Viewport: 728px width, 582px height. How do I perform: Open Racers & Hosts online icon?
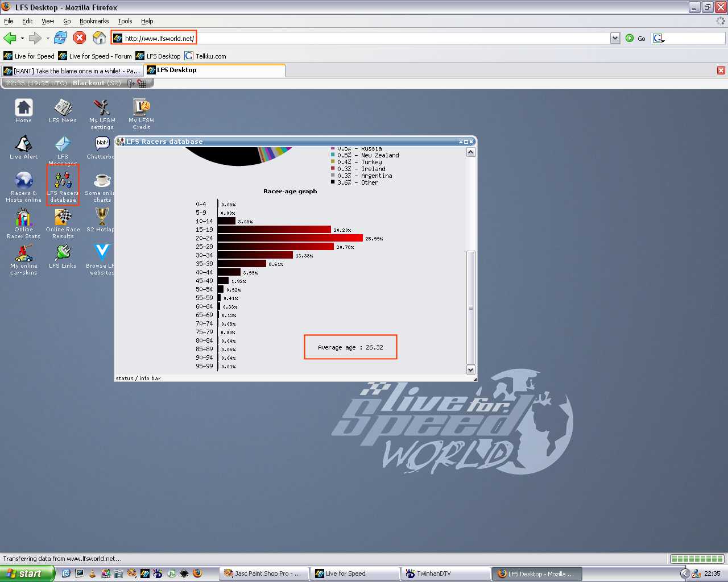click(x=23, y=186)
